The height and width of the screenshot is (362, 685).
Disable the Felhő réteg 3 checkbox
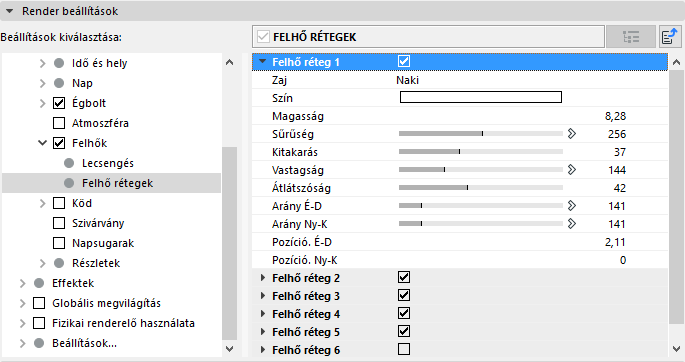click(404, 295)
